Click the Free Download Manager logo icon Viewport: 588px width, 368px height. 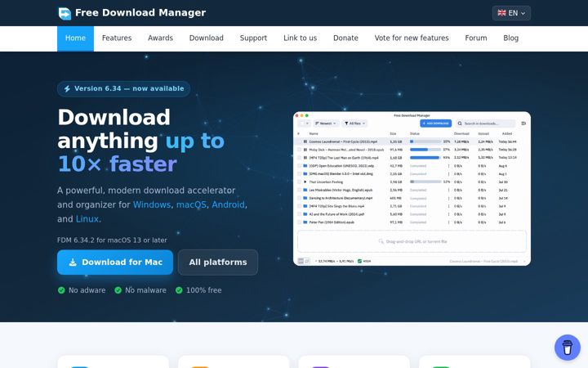[x=65, y=13]
